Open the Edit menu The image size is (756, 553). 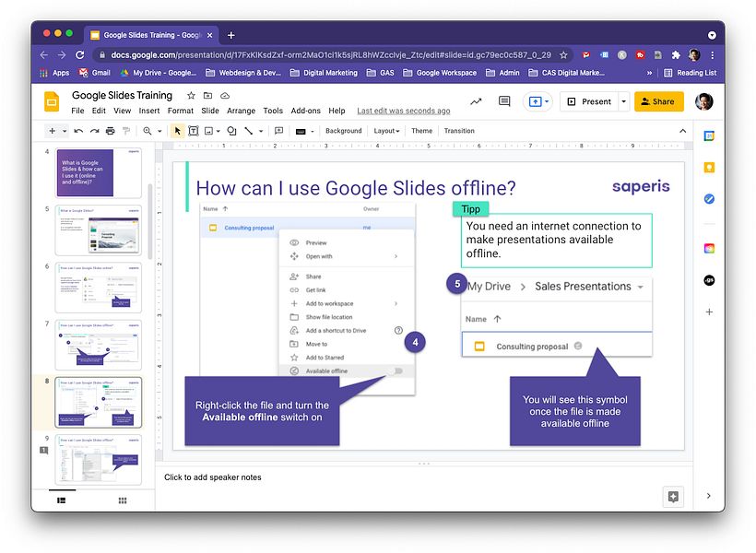(x=99, y=111)
